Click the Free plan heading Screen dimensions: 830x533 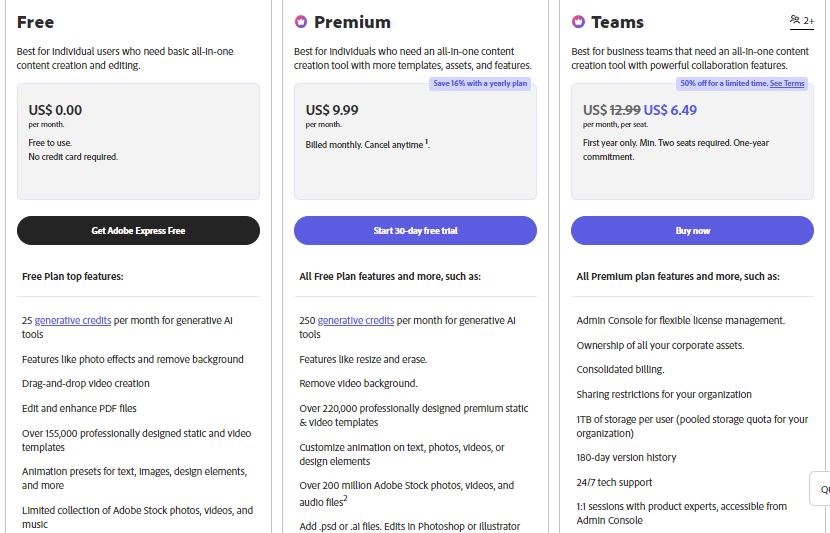tap(36, 22)
